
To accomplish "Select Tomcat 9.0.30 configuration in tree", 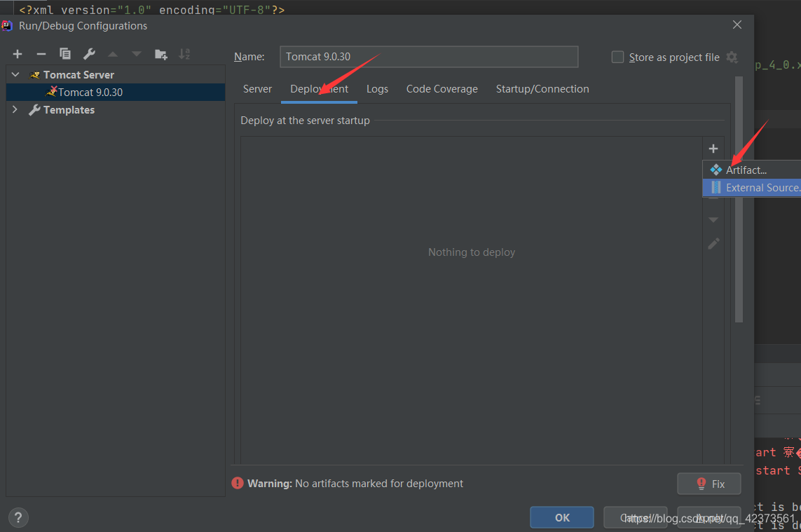I will [116, 92].
